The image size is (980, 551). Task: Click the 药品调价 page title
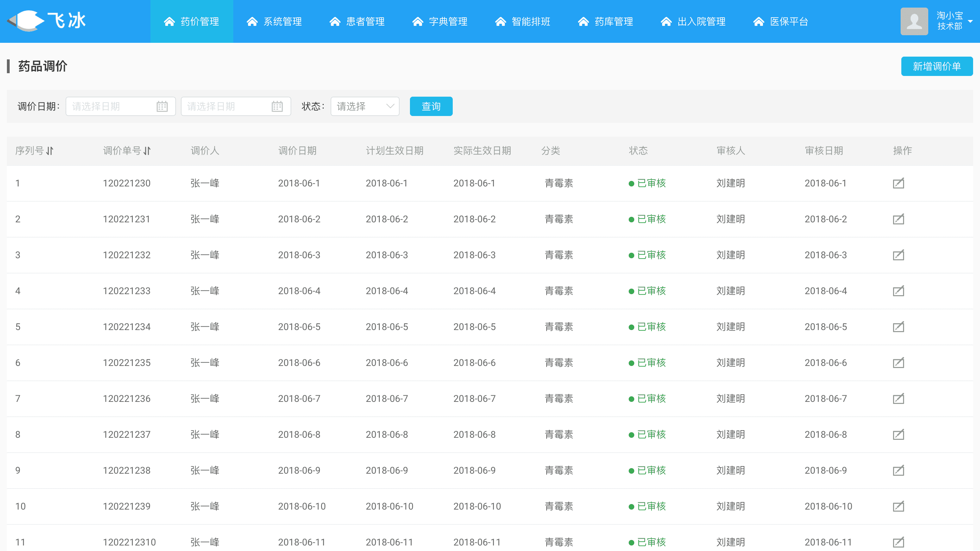[x=42, y=66]
